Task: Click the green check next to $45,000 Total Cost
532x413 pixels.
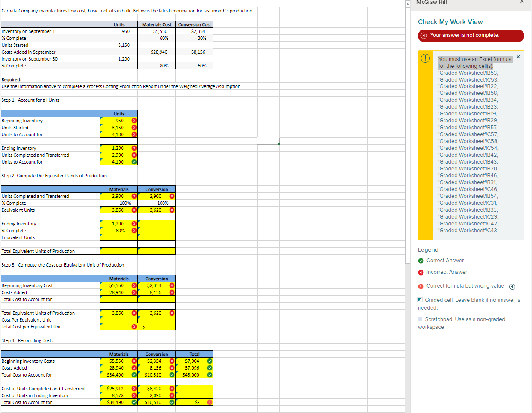Action: tap(209, 374)
